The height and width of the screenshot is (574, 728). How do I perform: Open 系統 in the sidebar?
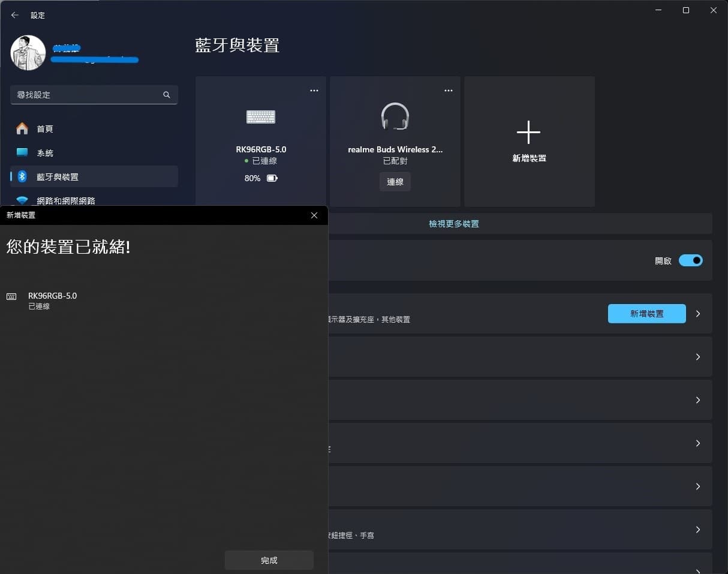click(x=94, y=152)
